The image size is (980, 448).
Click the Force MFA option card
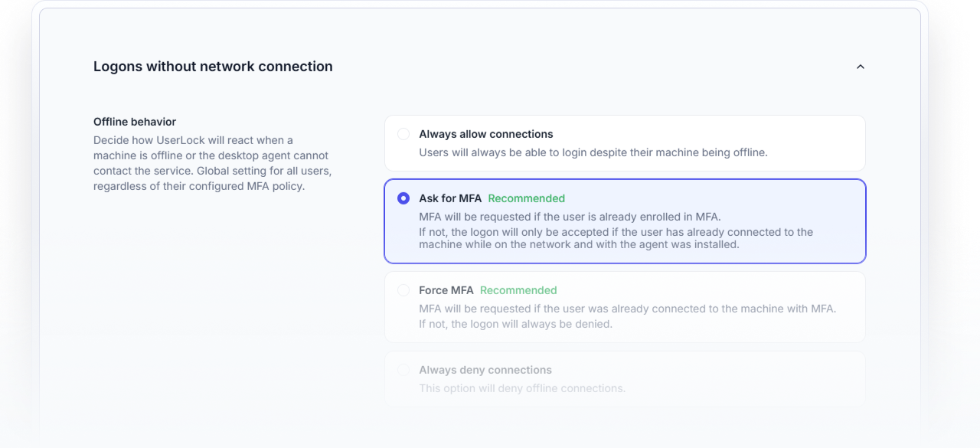pyautogui.click(x=625, y=306)
